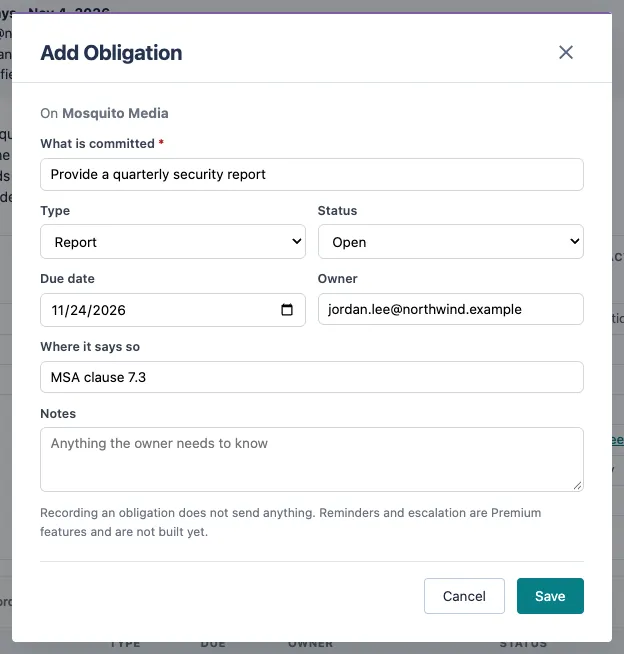The width and height of the screenshot is (624, 654).
Task: Open the calendar picker in Due date
Action: click(287, 309)
